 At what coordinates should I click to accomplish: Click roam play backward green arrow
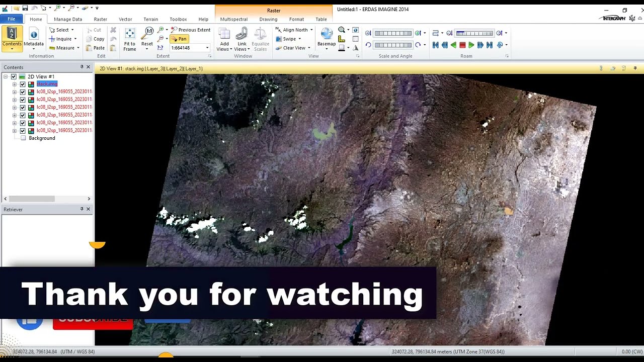pos(453,45)
